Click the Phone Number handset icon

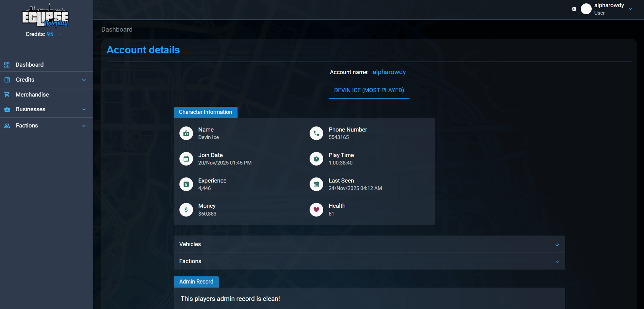pyautogui.click(x=316, y=133)
